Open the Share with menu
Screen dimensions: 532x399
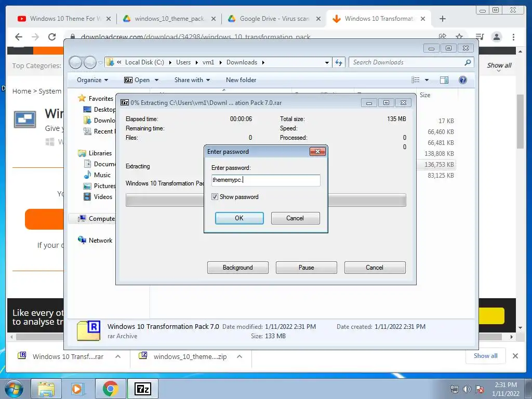click(192, 80)
